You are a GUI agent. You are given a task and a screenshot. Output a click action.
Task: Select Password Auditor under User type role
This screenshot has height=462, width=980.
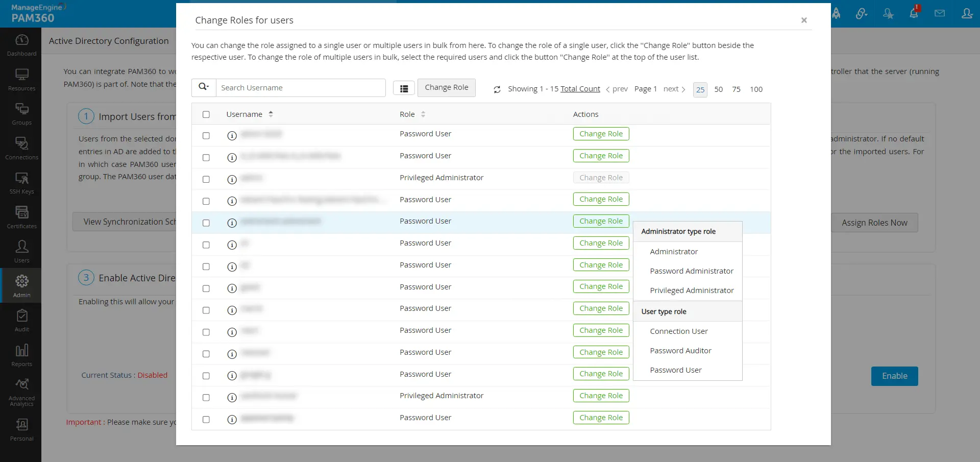pos(681,351)
